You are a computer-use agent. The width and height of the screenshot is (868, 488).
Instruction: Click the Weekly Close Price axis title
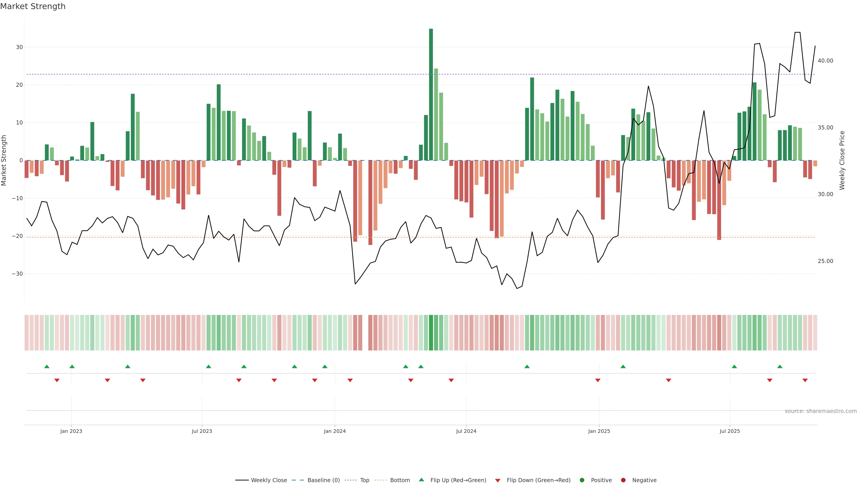(x=842, y=160)
